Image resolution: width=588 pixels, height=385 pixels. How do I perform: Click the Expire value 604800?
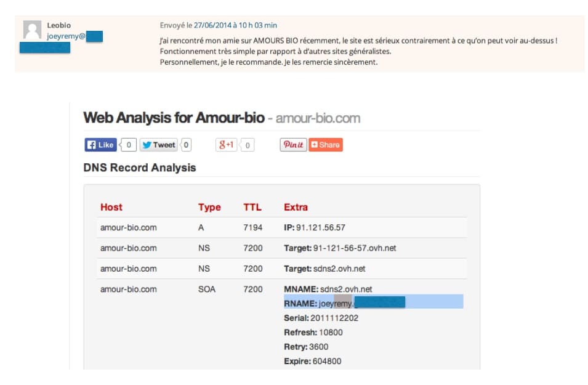327,361
